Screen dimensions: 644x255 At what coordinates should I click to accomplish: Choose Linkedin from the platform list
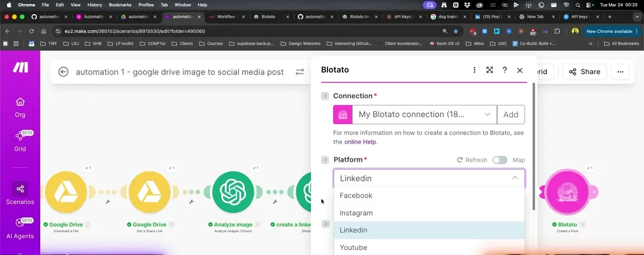click(429, 230)
